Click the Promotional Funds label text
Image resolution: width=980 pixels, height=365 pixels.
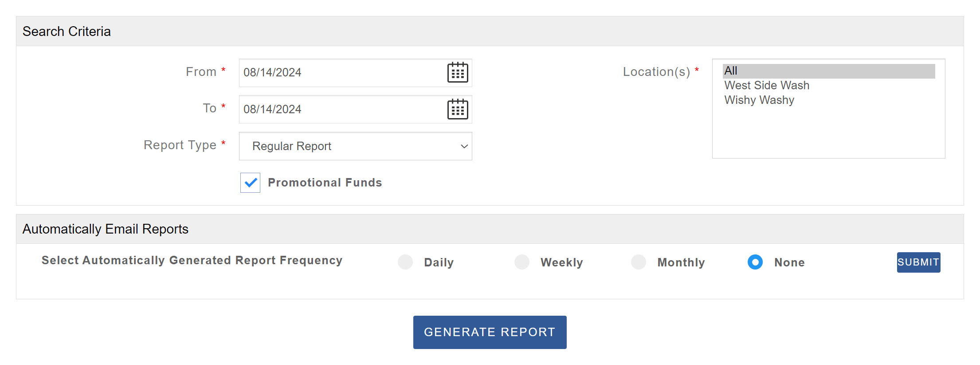coord(325,182)
